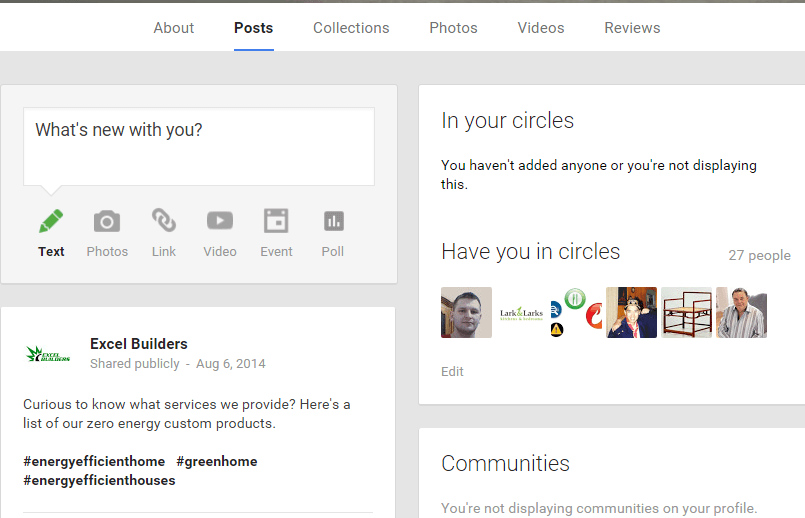
Task: Open the #greenhome hashtag link
Action: click(217, 462)
